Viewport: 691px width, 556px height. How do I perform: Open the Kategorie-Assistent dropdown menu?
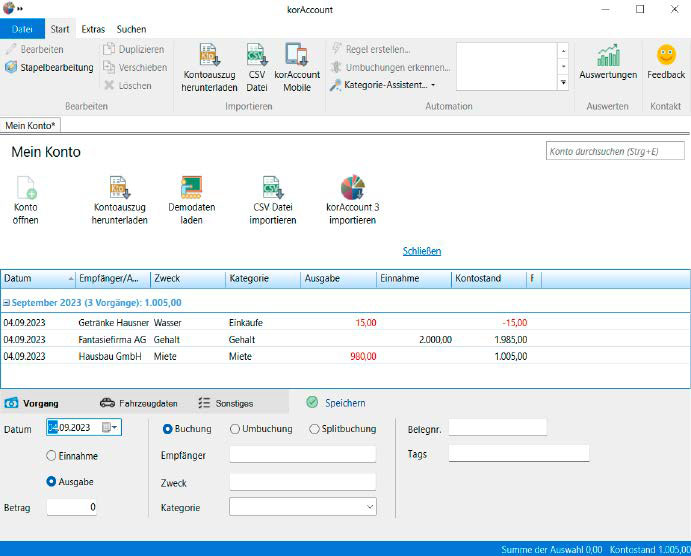[384, 85]
